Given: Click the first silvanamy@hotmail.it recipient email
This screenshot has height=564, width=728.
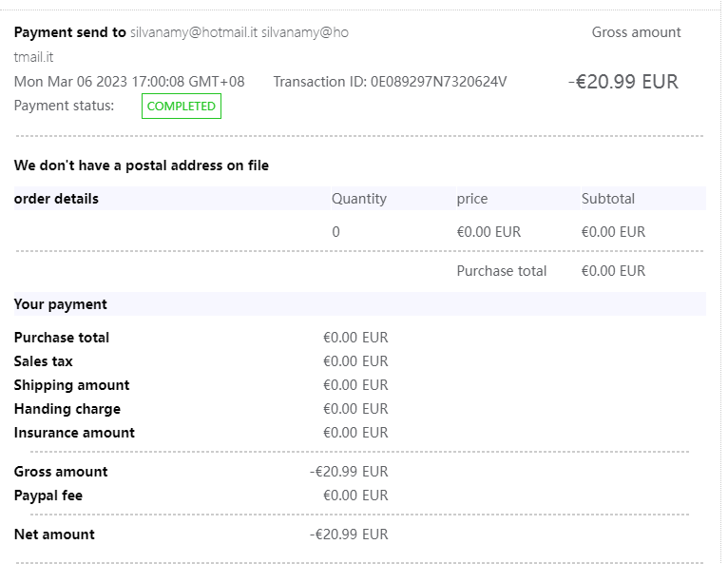Looking at the screenshot, I should coord(194,32).
